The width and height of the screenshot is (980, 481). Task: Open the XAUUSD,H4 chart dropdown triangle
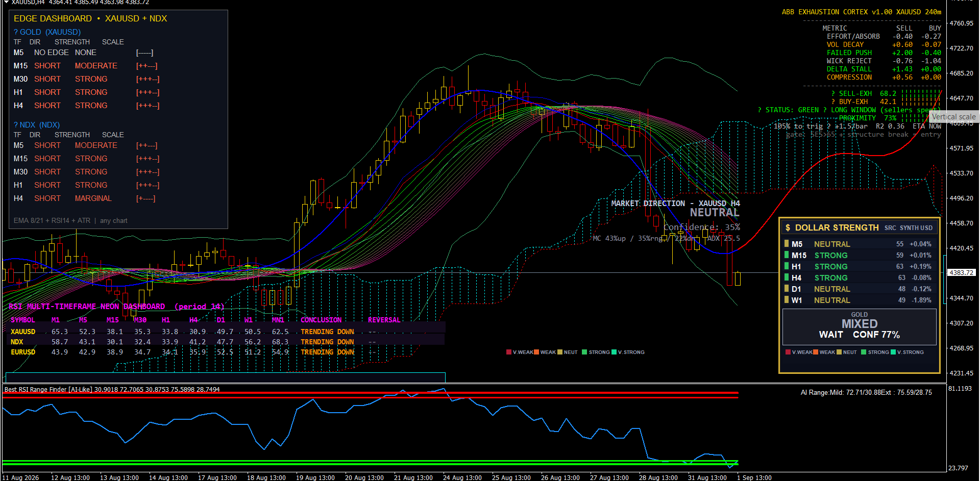[x=6, y=2]
